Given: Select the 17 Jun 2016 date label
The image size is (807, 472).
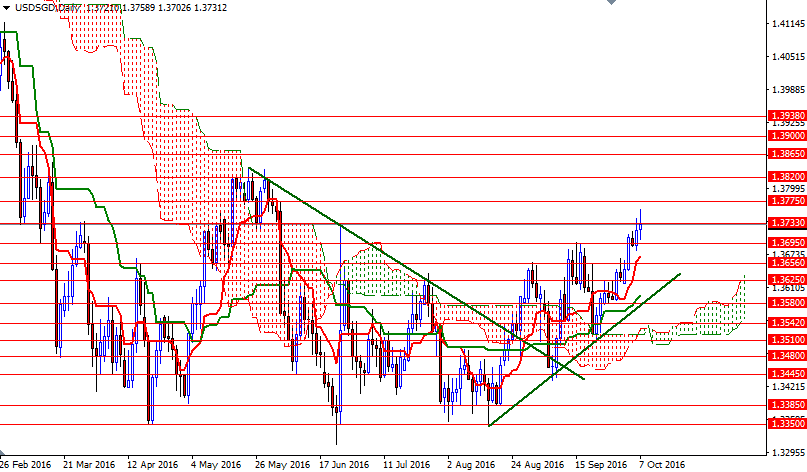Looking at the screenshot, I should (x=344, y=465).
